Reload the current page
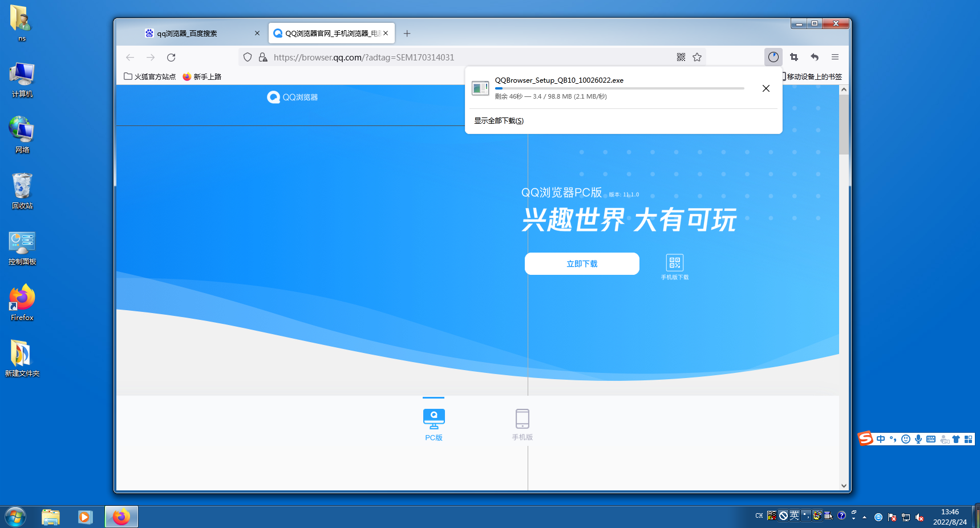 tap(171, 57)
